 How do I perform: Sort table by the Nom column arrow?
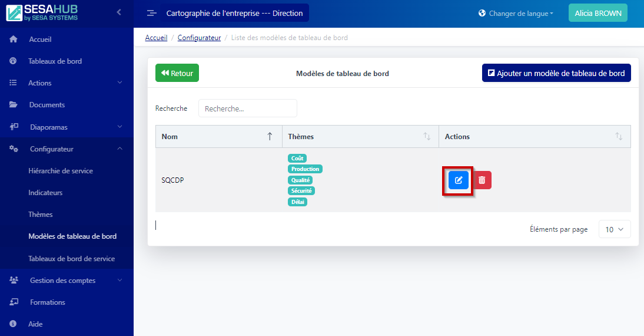(270, 136)
